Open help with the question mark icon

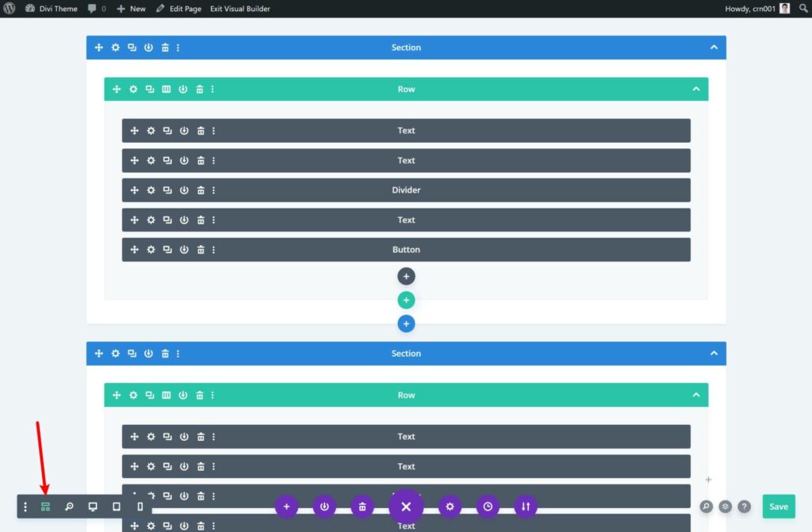(x=744, y=507)
